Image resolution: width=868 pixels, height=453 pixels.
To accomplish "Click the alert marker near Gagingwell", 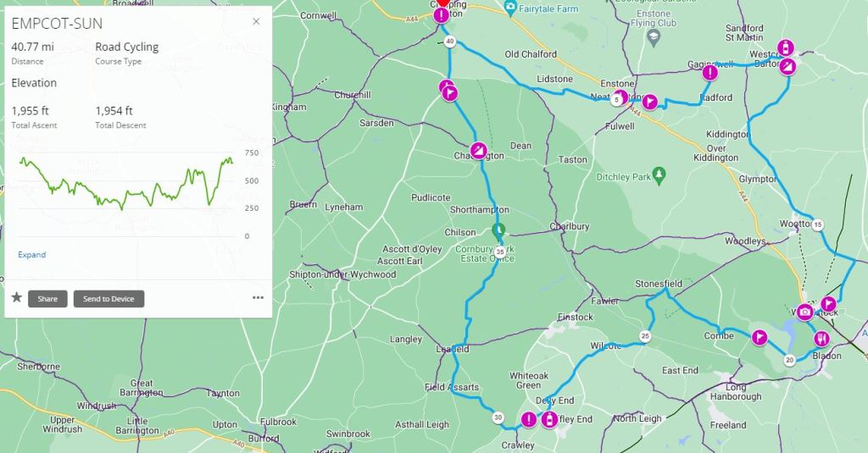I will tap(709, 73).
